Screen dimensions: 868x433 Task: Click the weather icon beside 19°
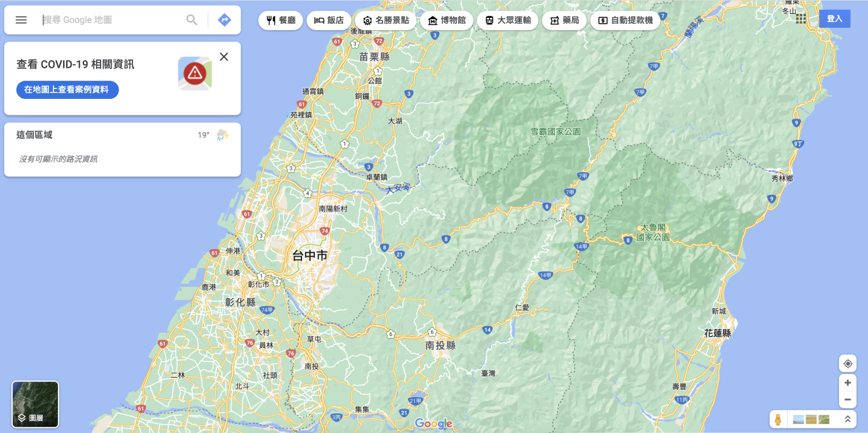point(222,135)
